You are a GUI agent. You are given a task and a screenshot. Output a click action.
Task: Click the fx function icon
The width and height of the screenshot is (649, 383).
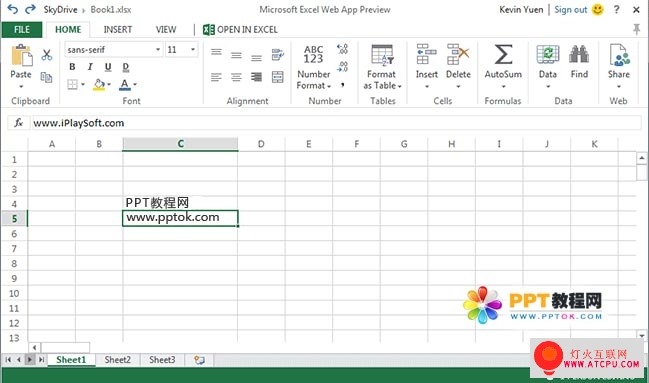(19, 123)
